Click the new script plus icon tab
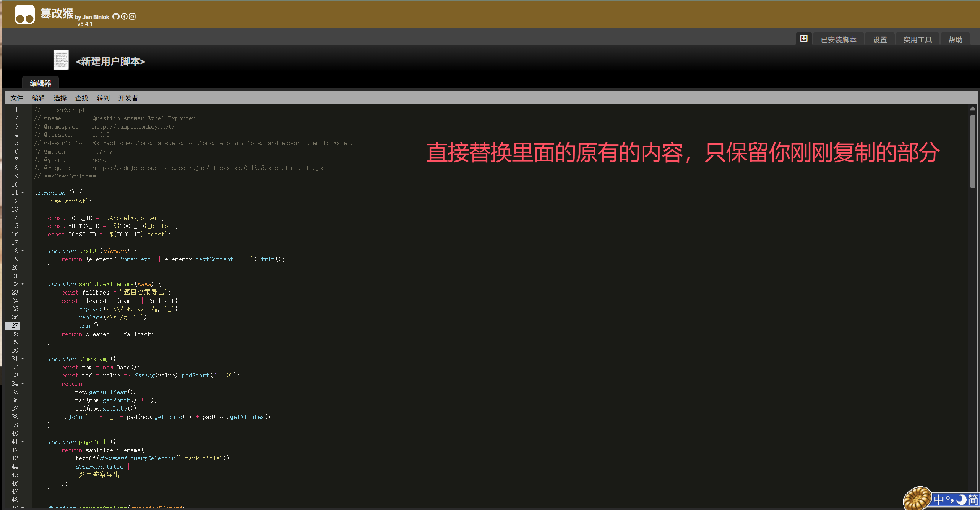980x510 pixels. click(x=804, y=39)
